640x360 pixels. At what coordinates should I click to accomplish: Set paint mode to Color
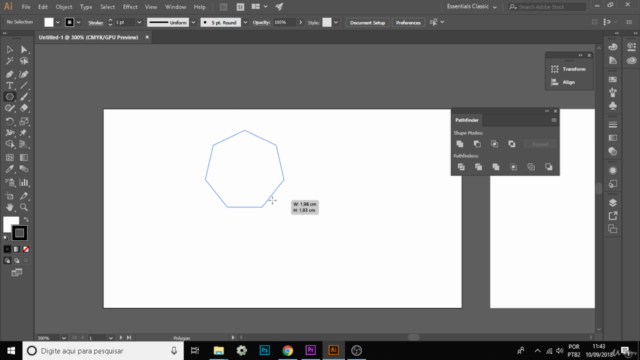(x=7, y=249)
